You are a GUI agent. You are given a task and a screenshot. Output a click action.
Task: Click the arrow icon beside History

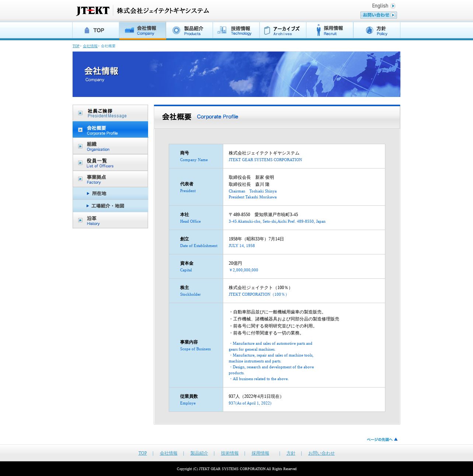[x=80, y=220]
